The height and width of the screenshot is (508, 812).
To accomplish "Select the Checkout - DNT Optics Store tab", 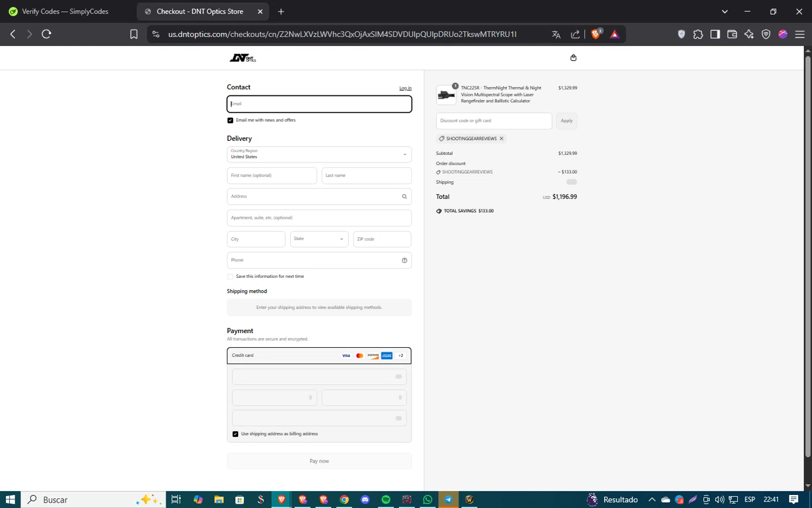I will pos(199,11).
